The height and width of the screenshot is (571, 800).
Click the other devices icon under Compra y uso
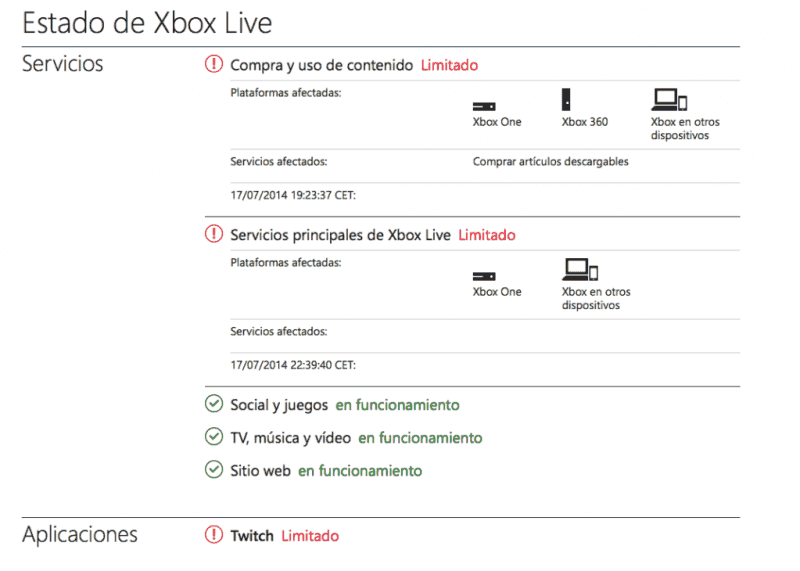(669, 100)
